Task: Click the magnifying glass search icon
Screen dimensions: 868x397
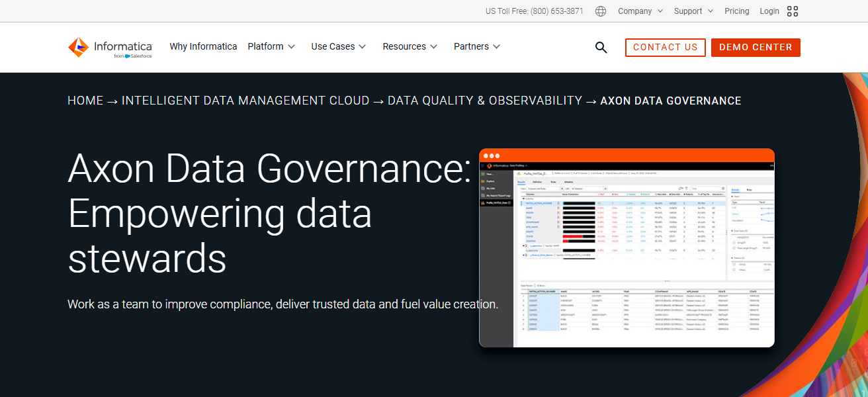Action: [601, 48]
